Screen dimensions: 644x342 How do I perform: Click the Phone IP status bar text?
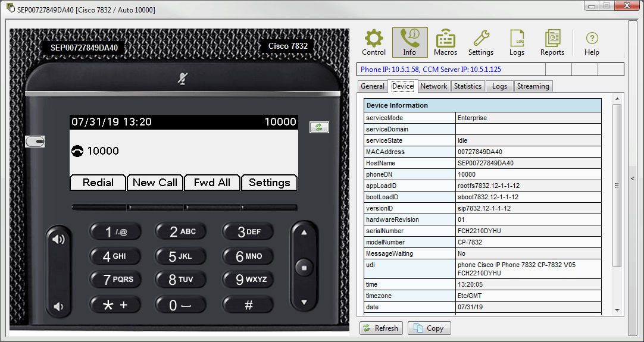[x=431, y=70]
